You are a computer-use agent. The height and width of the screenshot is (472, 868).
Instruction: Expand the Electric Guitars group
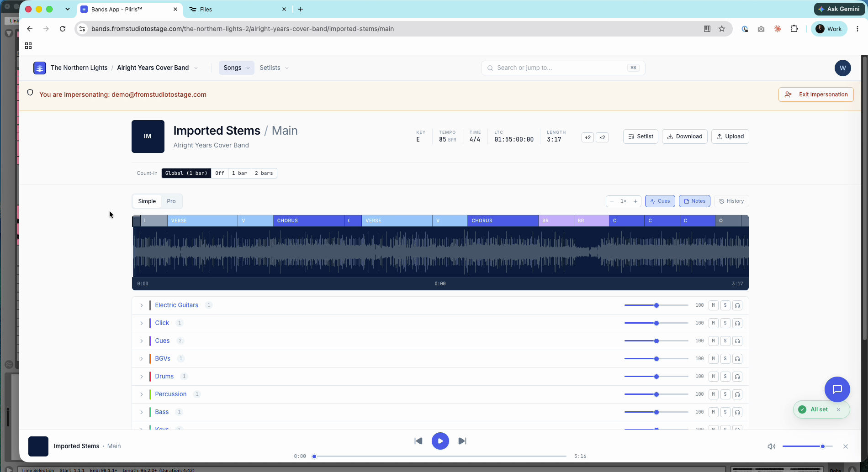142,305
